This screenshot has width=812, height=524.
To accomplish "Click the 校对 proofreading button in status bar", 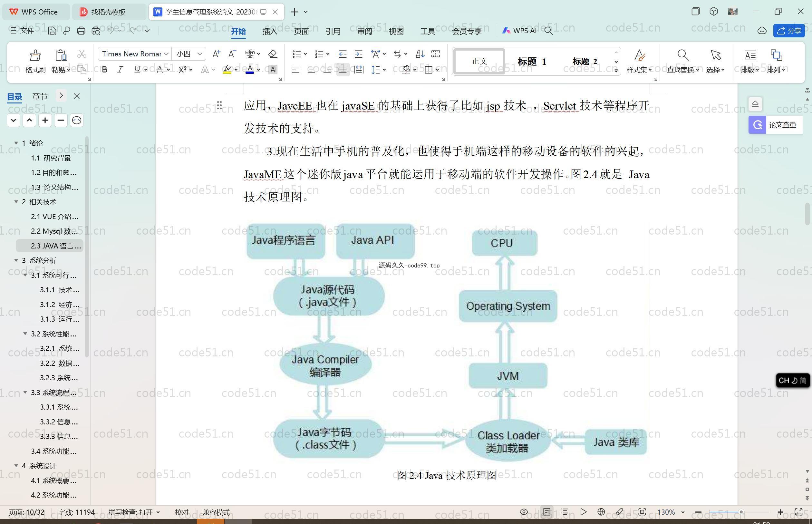I will tap(181, 512).
